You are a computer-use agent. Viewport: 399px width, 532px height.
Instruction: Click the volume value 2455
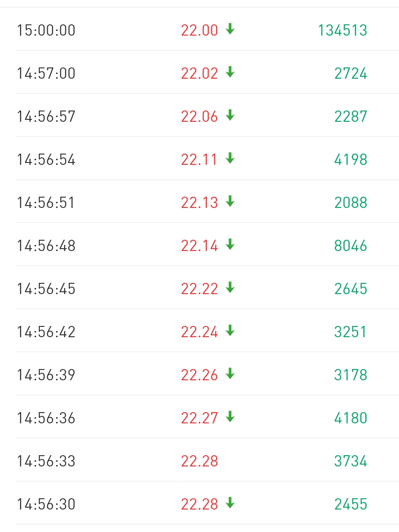(x=351, y=504)
